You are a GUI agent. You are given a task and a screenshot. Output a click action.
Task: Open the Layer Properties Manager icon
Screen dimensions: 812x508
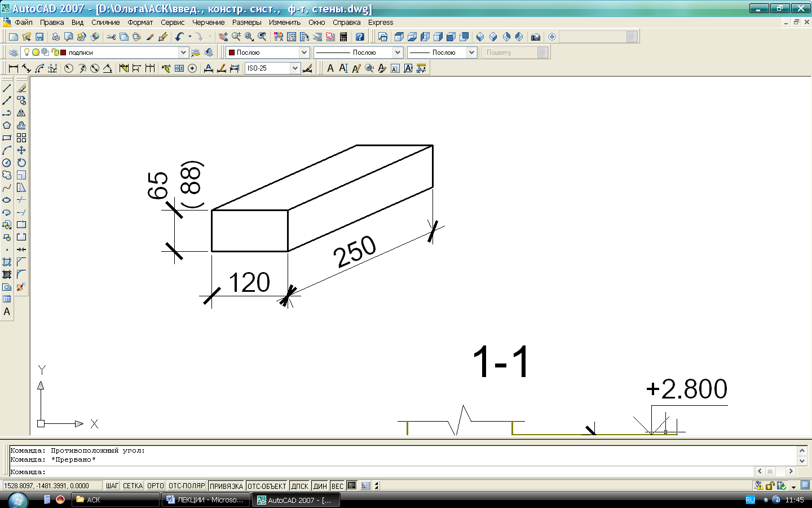click(x=14, y=52)
